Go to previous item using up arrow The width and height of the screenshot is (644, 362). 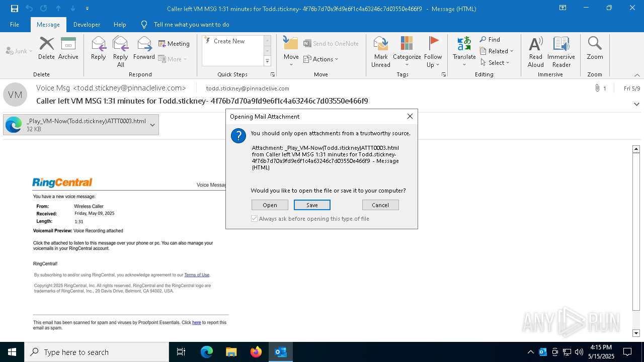pyautogui.click(x=58, y=9)
